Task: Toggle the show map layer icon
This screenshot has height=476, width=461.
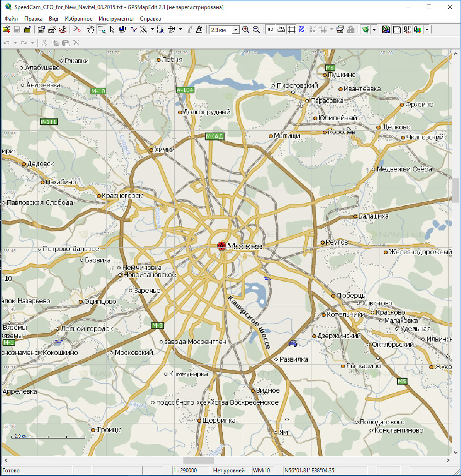Action: (386, 29)
